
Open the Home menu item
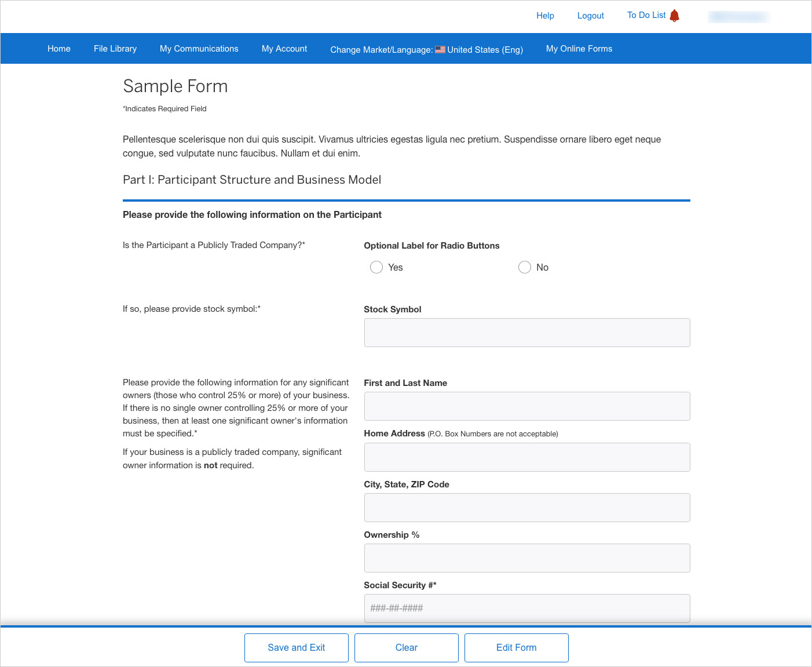(x=59, y=49)
